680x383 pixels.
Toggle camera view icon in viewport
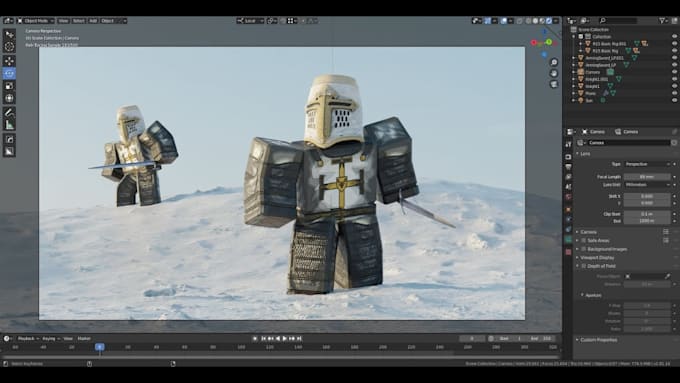click(554, 84)
